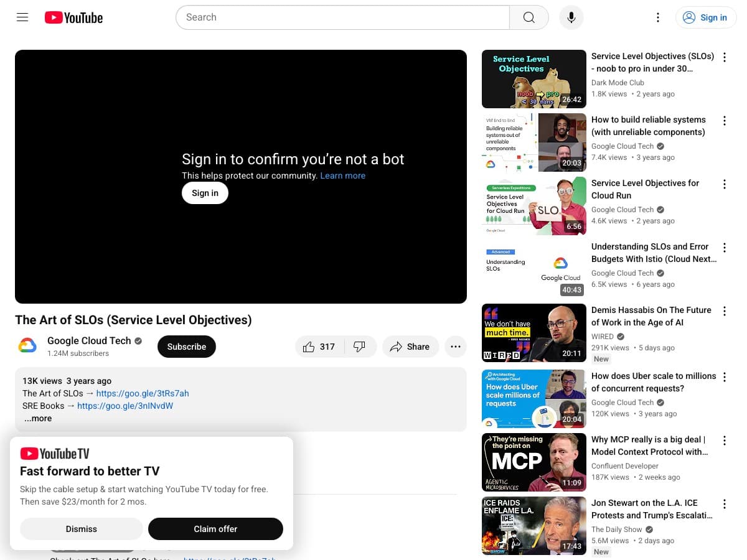Image resolution: width=747 pixels, height=560 pixels.
Task: Share the video
Action: coord(410,347)
